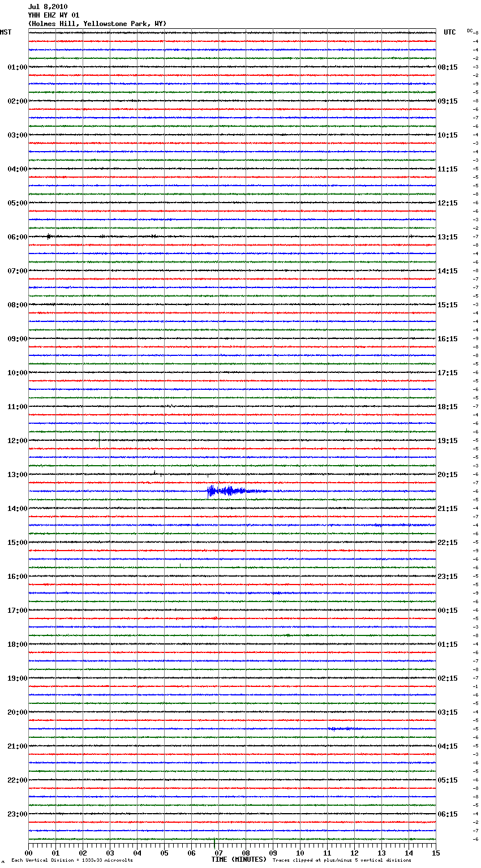This screenshot has height=868, width=481.
Task: Click 'Traces clipped at plus/minus 5 vertical divisions' note
Action: click(342, 860)
